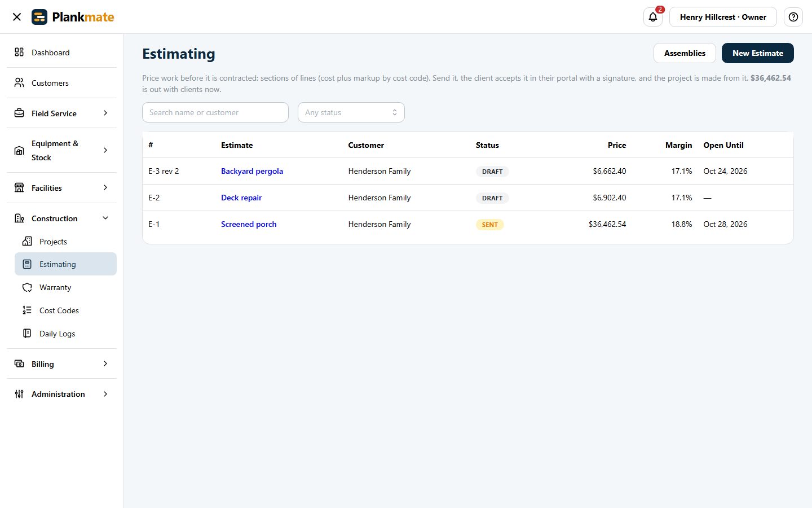Click the Estimating page heading
Image resolution: width=812 pixels, height=508 pixels.
point(179,54)
